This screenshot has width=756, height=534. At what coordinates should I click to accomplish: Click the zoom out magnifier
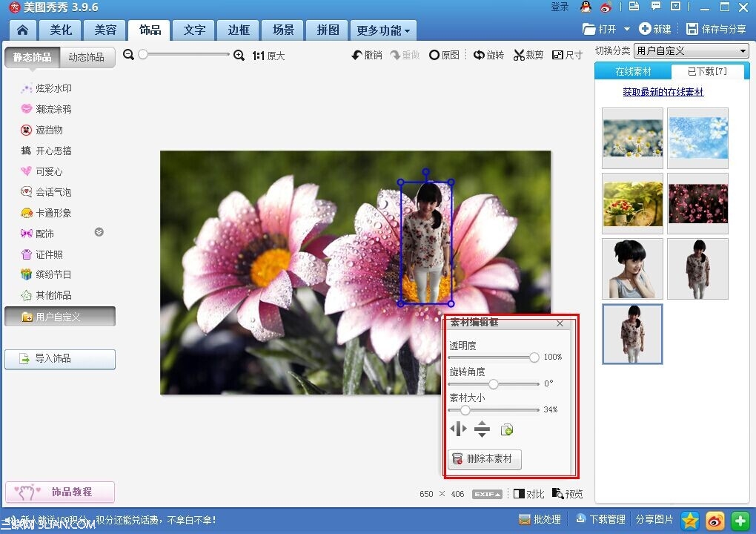coord(128,54)
